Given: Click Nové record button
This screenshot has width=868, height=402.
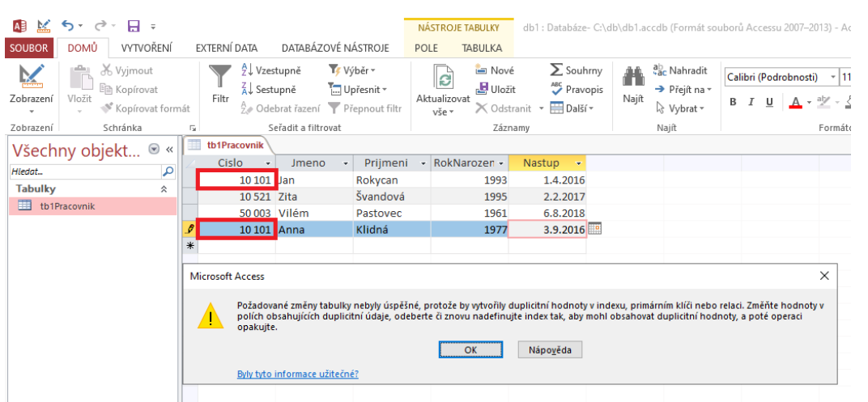Looking at the screenshot, I should (x=495, y=71).
